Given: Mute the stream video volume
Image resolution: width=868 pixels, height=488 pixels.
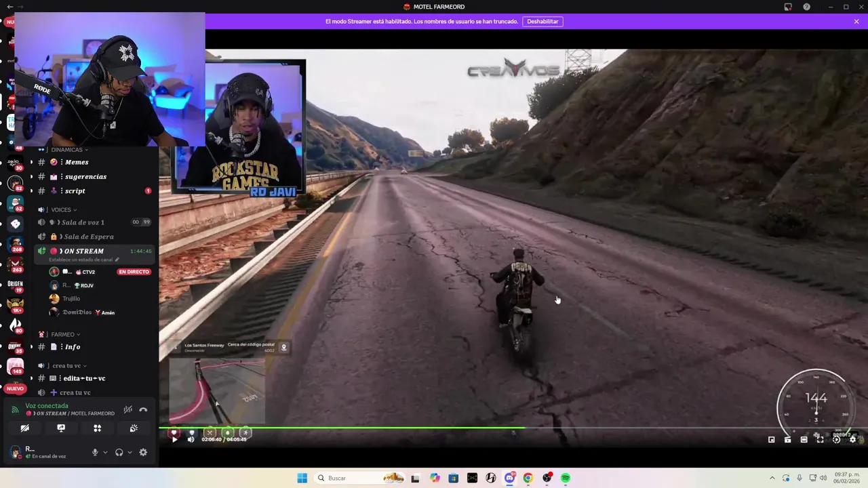Looking at the screenshot, I should (x=191, y=439).
